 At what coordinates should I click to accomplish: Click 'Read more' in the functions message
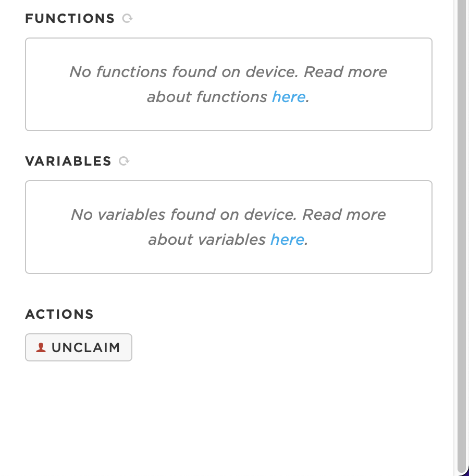pos(345,72)
